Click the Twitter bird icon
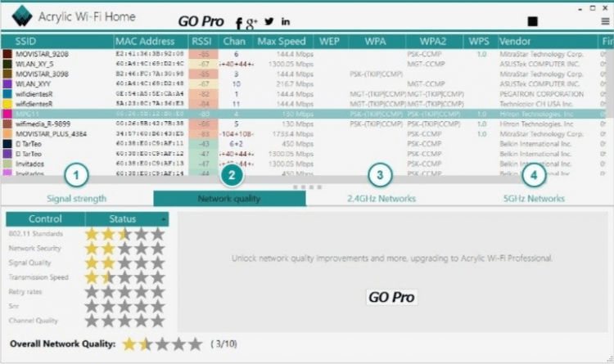The width and height of the screenshot is (614, 364). (269, 21)
